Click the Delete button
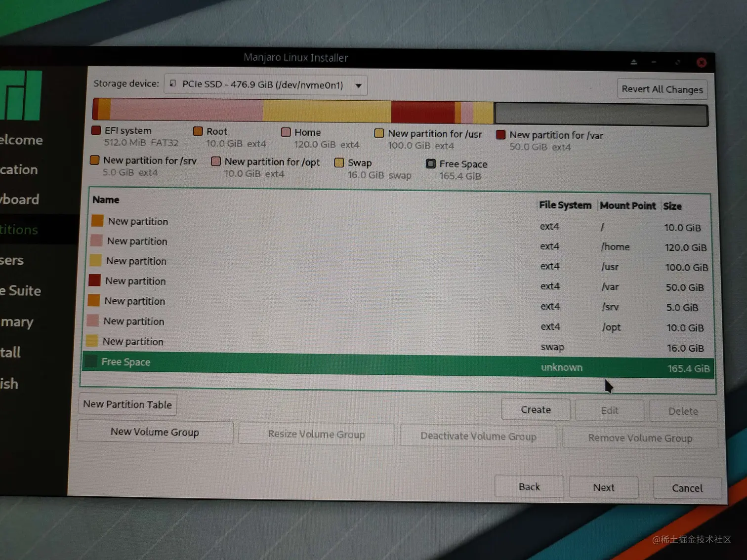Viewport: 747px width, 560px height. 683,411
